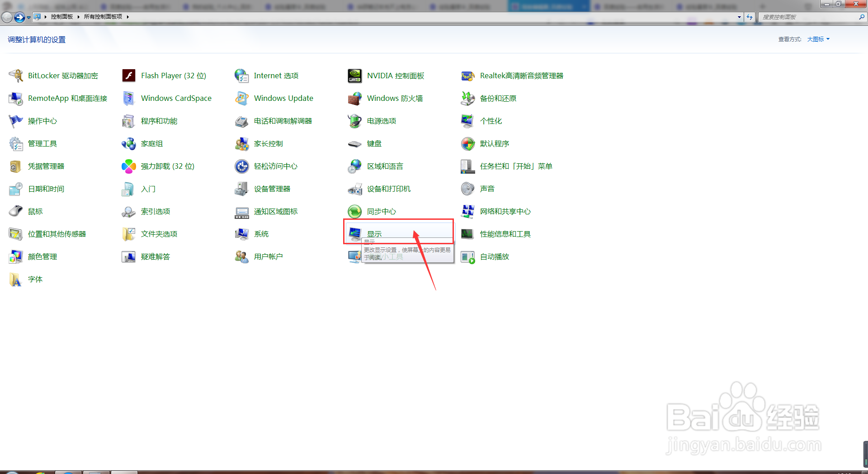
Task: Click the Windows CardSpace icon
Action: coord(129,98)
